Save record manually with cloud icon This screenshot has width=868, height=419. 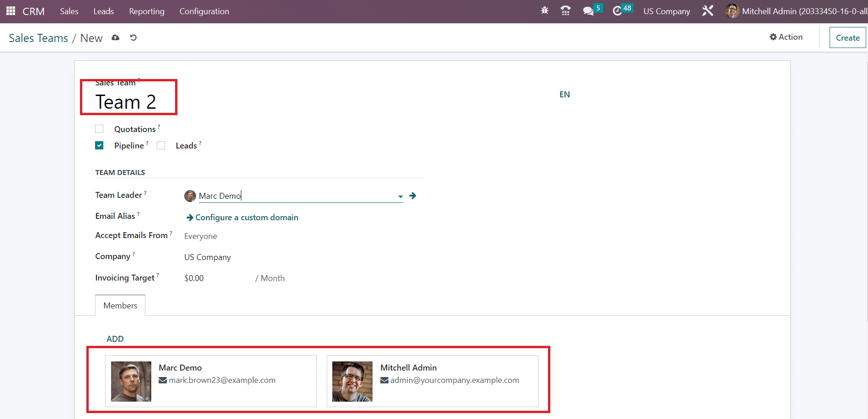116,38
